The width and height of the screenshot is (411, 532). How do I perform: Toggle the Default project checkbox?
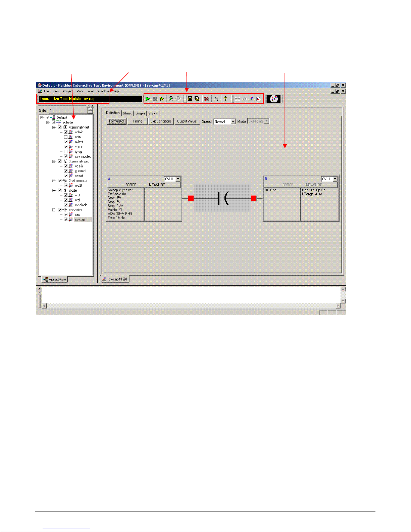48,117
